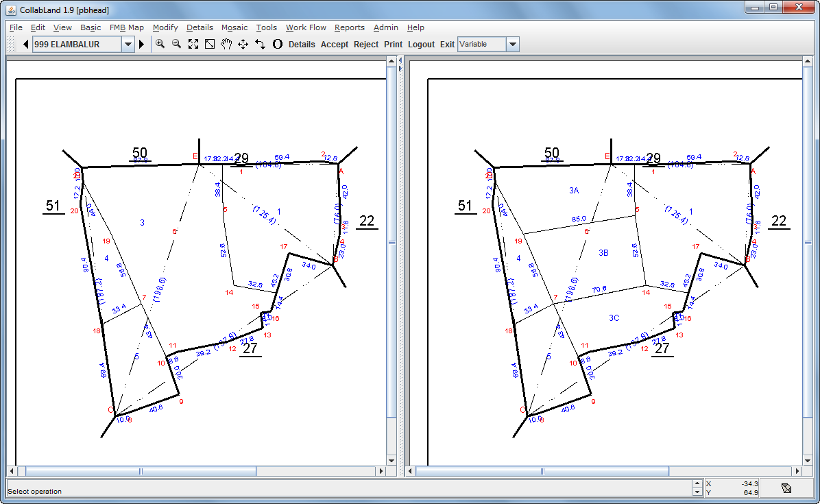Image resolution: width=820 pixels, height=504 pixels.
Task: Click the X coordinate value -34.3
Action: tap(750, 483)
